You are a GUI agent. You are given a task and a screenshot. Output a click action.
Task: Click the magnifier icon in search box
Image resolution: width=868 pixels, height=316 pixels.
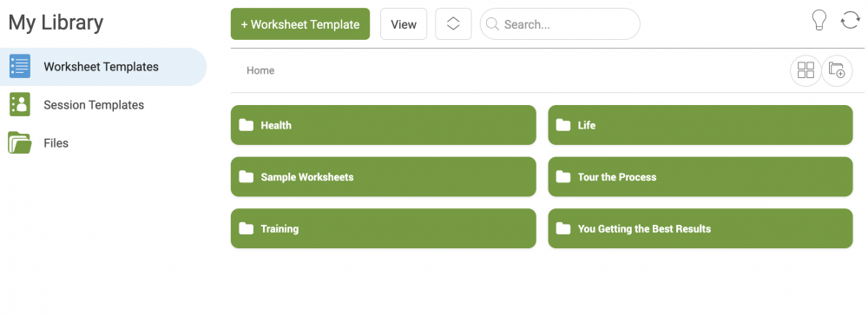point(492,23)
